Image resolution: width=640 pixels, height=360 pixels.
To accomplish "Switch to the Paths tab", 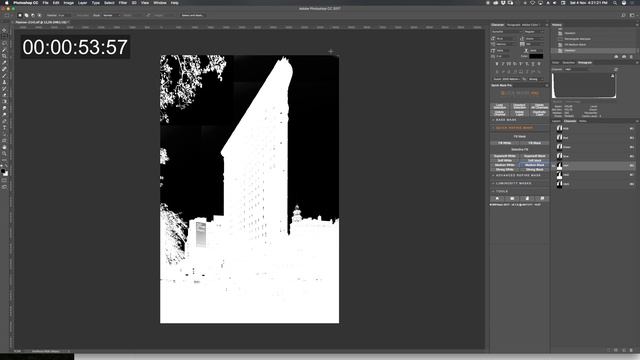I will [583, 121].
